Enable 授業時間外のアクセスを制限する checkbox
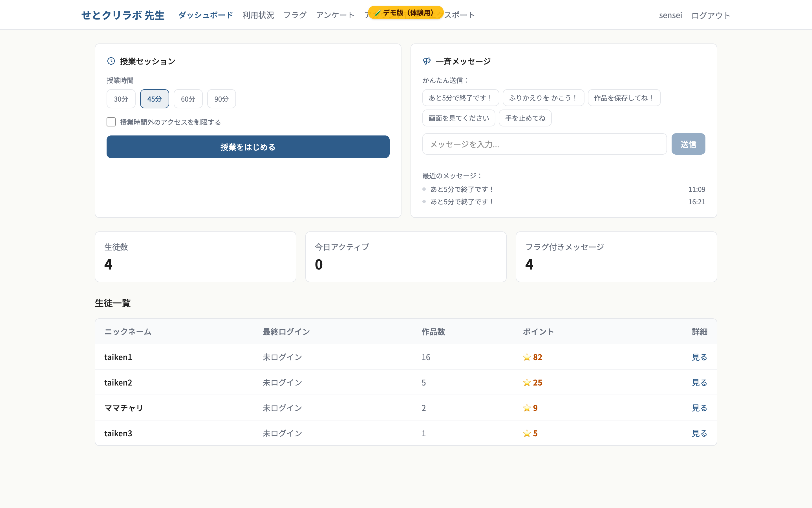 (x=111, y=122)
